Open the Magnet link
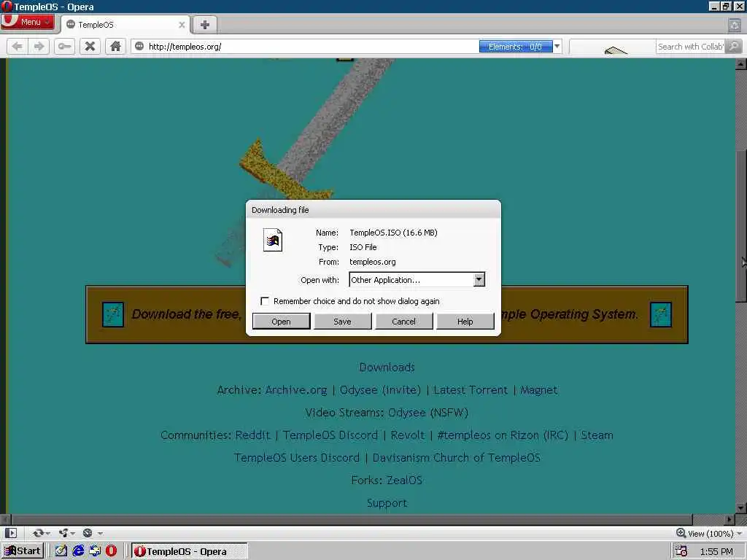747x560 pixels. [539, 390]
